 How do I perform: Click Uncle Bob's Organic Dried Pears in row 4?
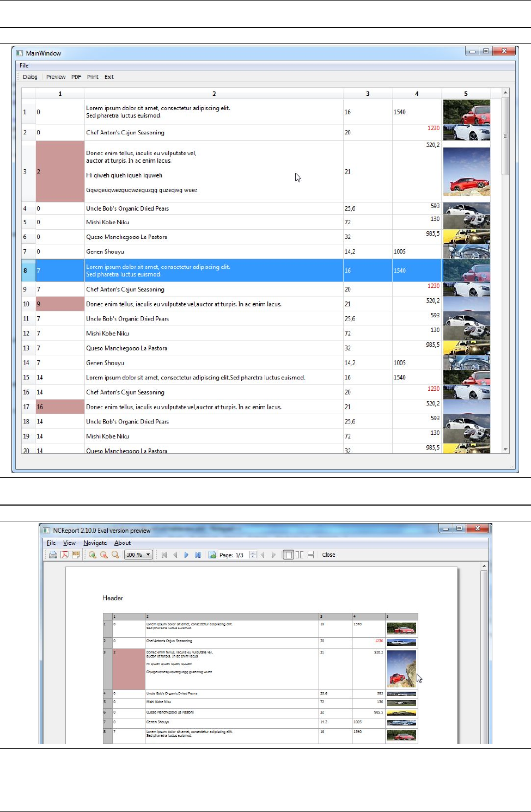pyautogui.click(x=127, y=208)
